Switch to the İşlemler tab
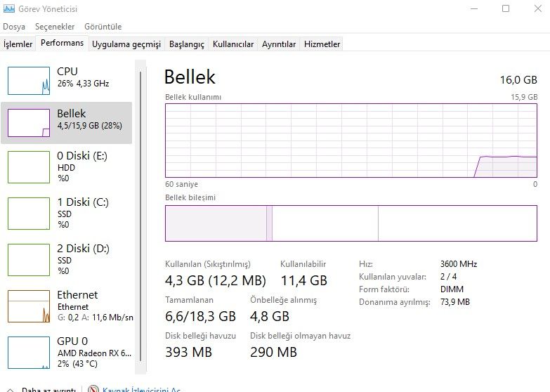Viewport: 550px width, 392px height. pyautogui.click(x=18, y=44)
